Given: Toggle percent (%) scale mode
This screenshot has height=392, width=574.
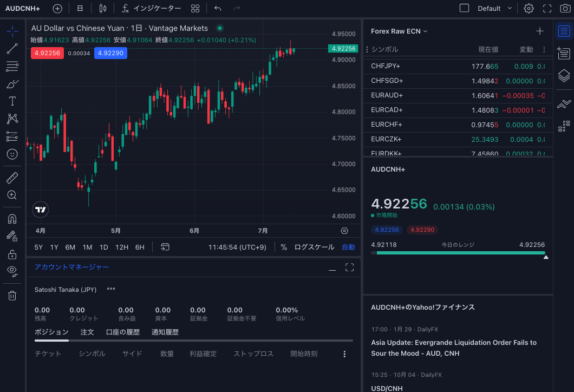Looking at the screenshot, I should click(284, 247).
